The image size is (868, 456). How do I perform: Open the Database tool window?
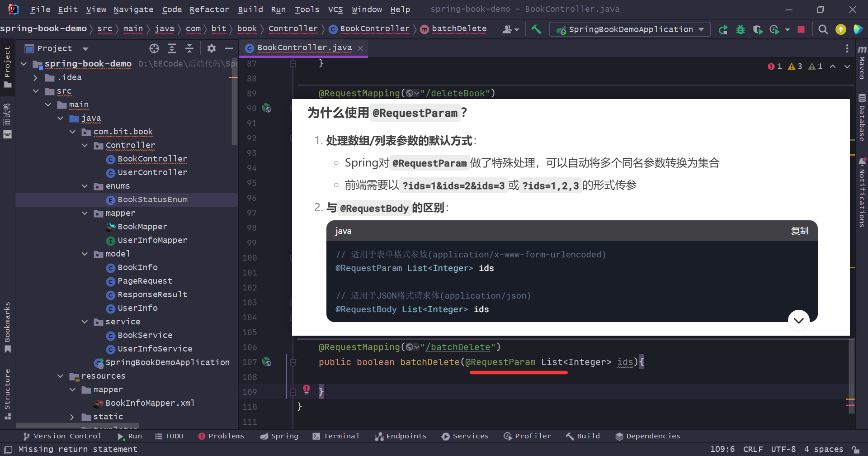[x=862, y=117]
